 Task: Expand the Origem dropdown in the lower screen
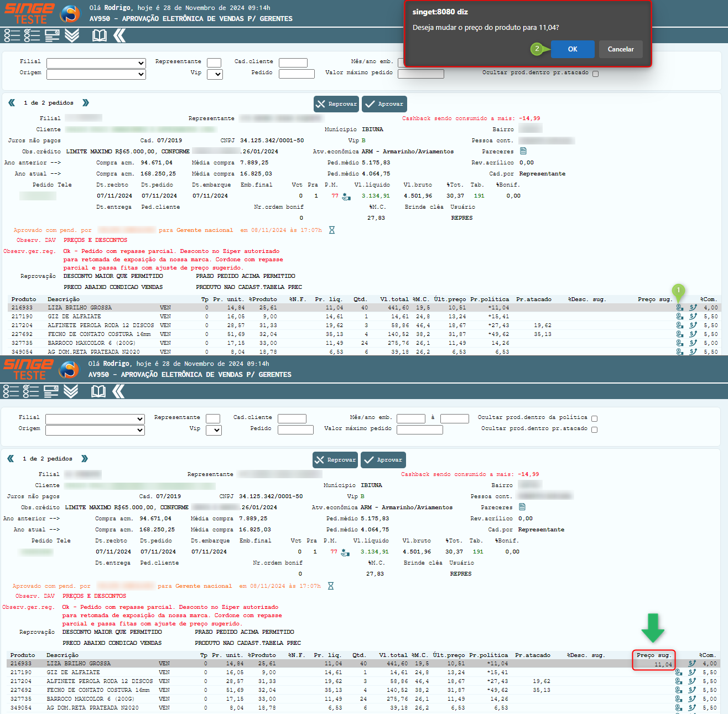coord(95,430)
